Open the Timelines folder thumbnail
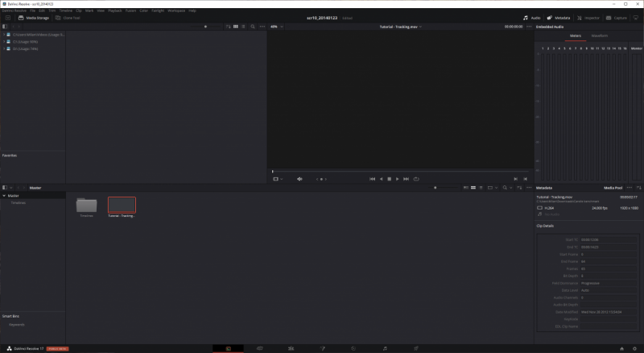The width and height of the screenshot is (644, 353). coord(86,206)
